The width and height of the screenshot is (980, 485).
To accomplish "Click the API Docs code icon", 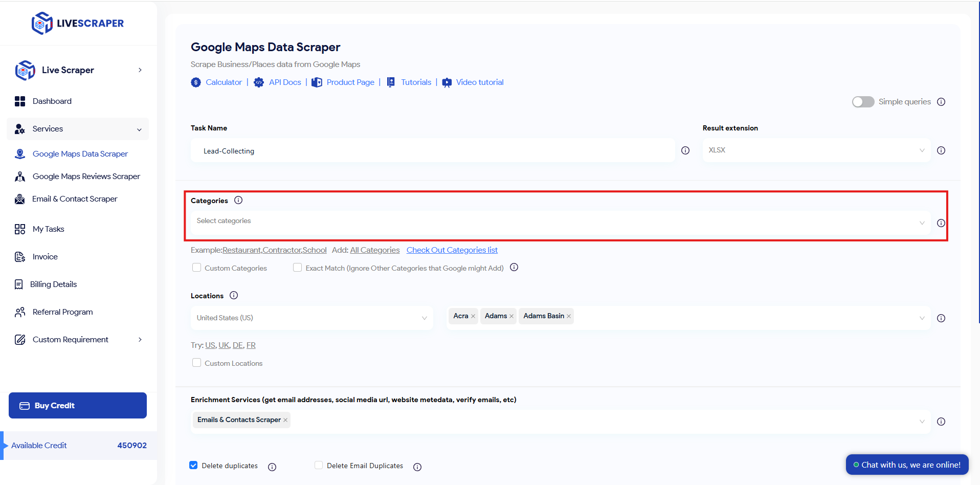I will coord(259,82).
